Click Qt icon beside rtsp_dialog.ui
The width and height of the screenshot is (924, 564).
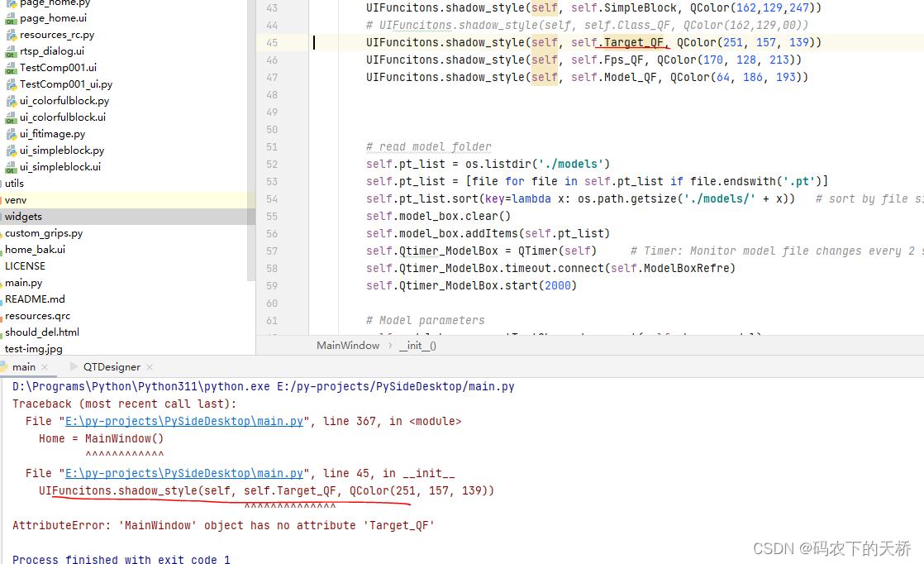click(12, 52)
